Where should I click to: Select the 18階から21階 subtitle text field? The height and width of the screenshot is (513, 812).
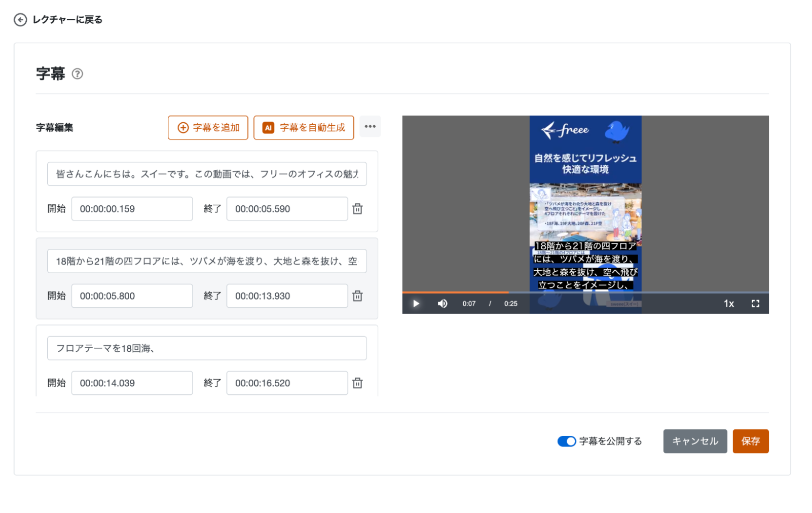pos(207,261)
